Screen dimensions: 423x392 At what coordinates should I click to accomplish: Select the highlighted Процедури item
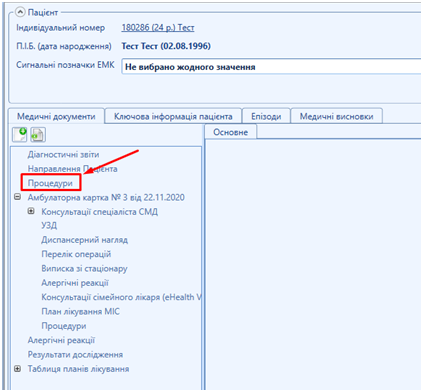point(50,183)
